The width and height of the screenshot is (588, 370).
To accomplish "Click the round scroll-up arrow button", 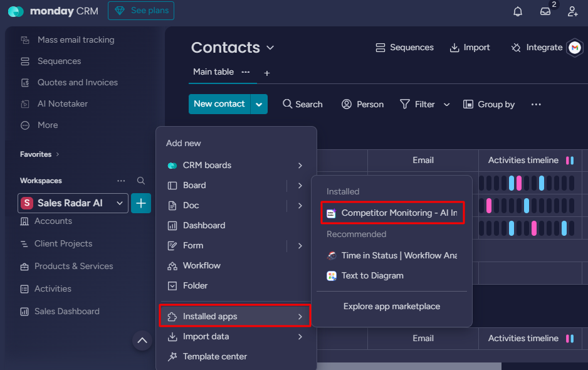I will click(142, 341).
